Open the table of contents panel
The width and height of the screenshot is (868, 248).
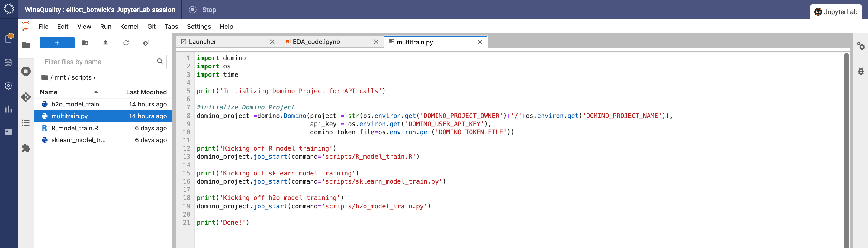click(x=26, y=123)
